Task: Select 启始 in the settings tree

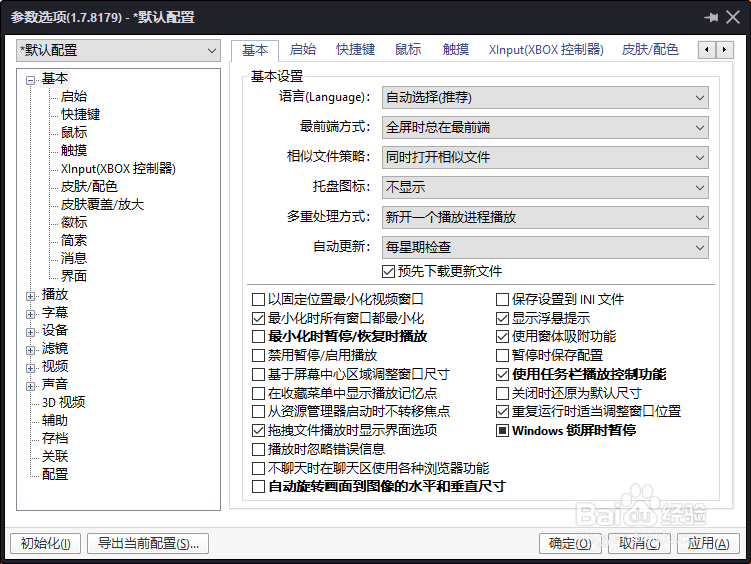Action: click(74, 96)
